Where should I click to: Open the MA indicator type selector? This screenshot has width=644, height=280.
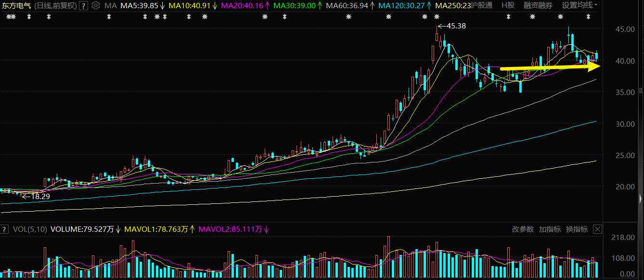[x=111, y=6]
